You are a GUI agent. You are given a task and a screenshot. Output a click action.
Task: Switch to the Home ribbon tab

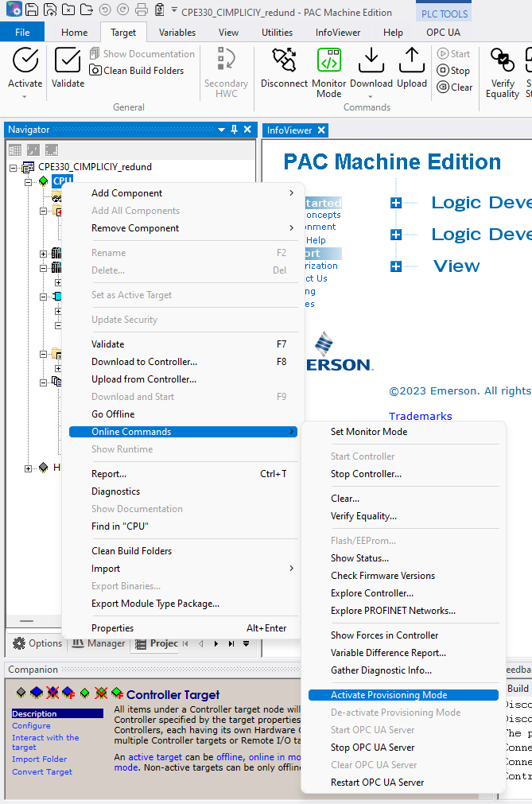pos(74,33)
